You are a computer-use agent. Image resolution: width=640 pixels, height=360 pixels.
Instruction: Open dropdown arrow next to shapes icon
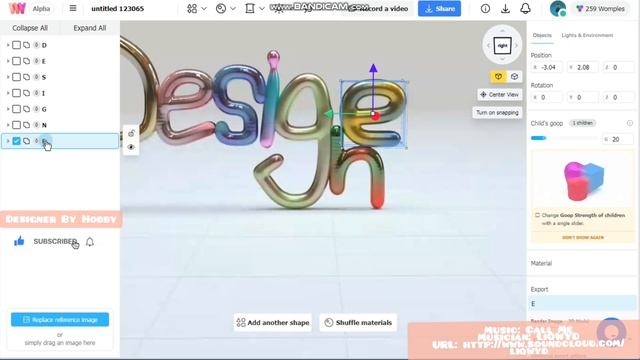(x=204, y=9)
